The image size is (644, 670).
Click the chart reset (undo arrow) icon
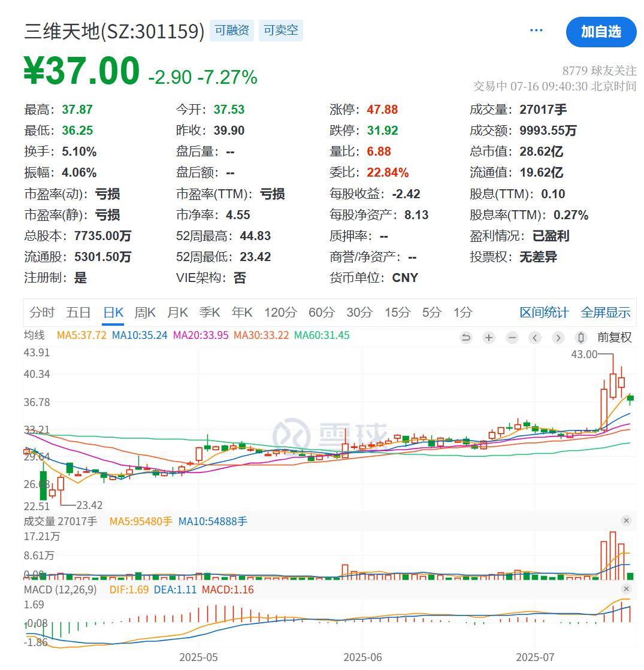coord(465,338)
